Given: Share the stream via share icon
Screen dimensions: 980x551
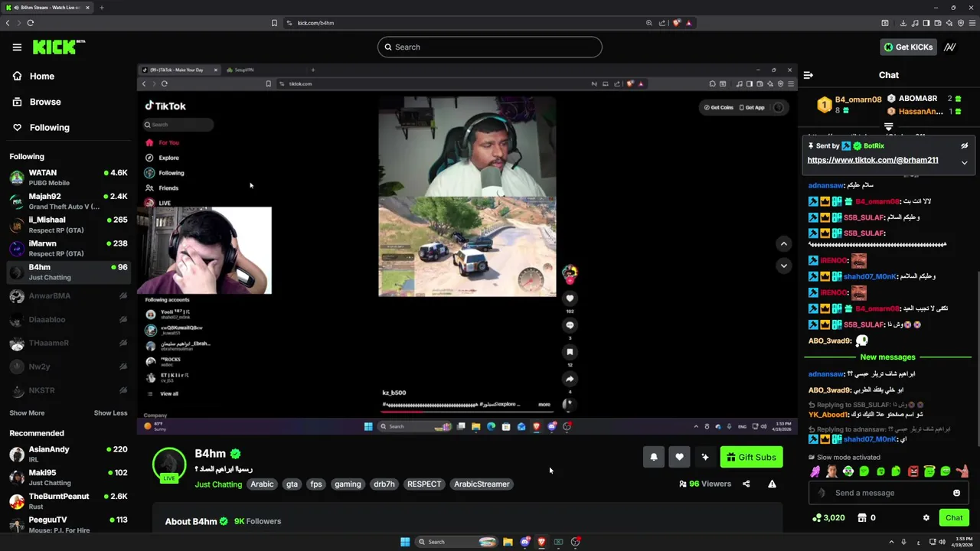Looking at the screenshot, I should pos(746,484).
